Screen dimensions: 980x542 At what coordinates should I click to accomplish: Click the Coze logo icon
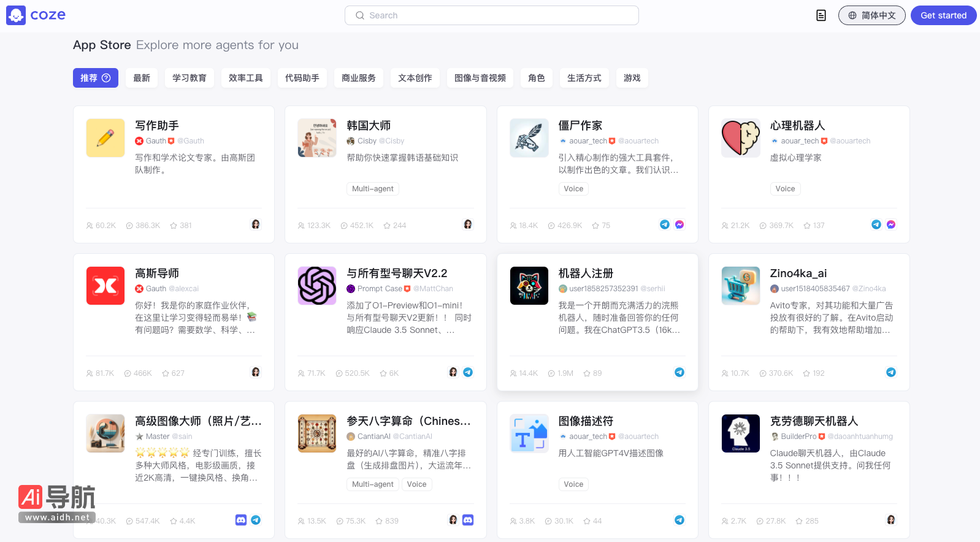click(x=16, y=15)
